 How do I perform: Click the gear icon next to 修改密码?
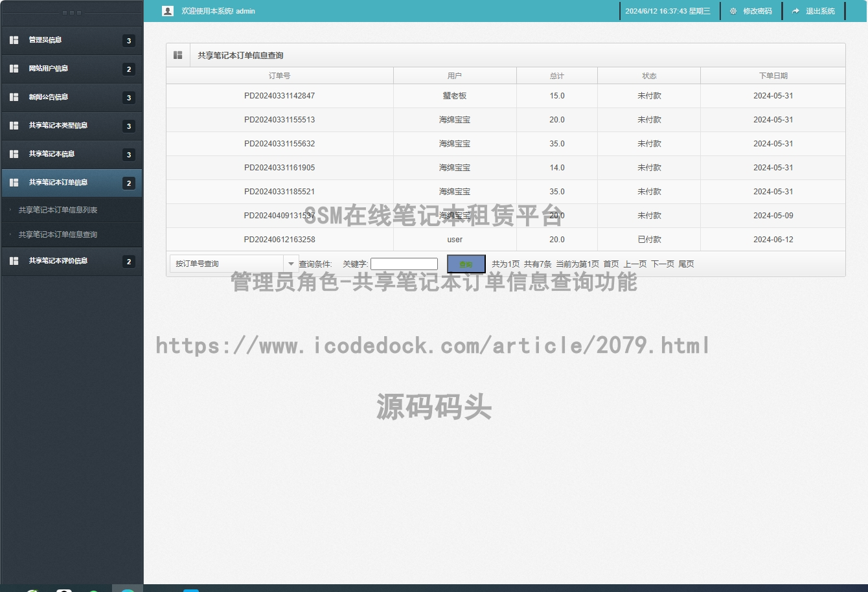733,11
